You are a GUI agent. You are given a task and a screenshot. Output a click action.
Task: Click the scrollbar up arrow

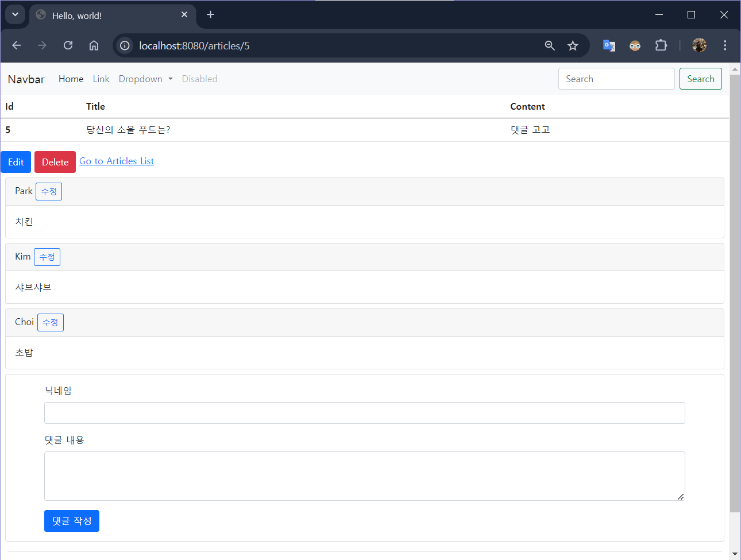735,69
